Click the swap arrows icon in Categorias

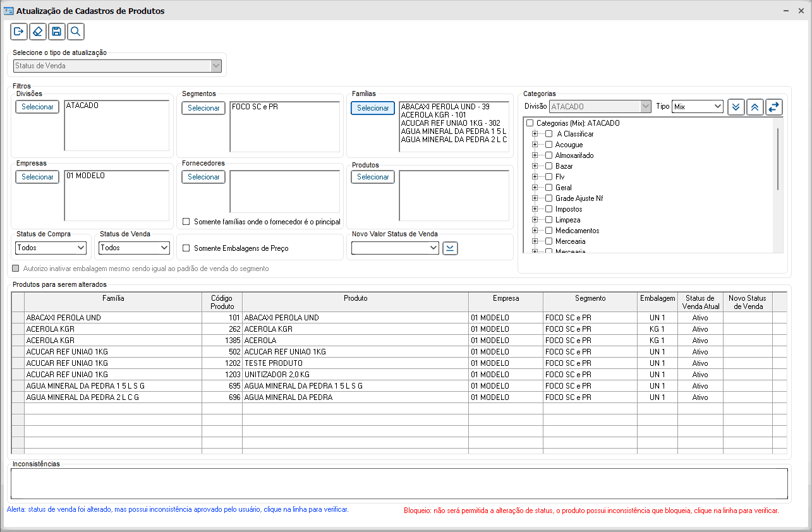click(774, 107)
